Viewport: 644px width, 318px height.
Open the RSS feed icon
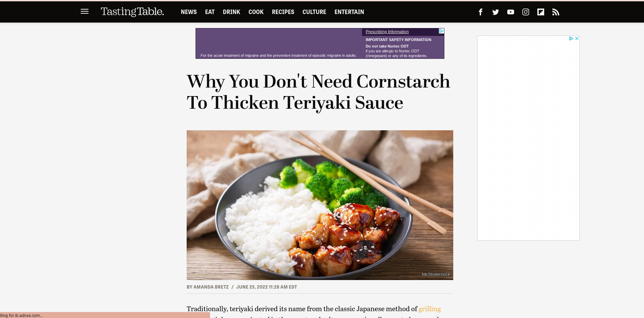point(555,12)
